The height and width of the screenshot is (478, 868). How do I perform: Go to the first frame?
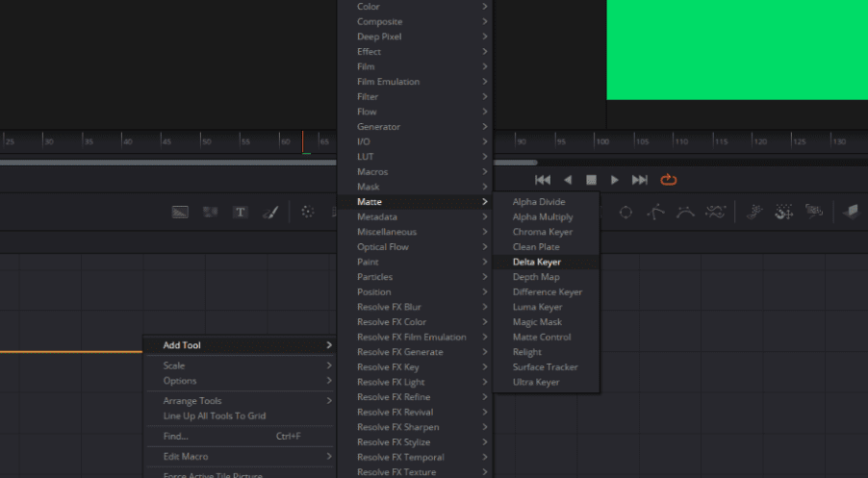coord(543,180)
